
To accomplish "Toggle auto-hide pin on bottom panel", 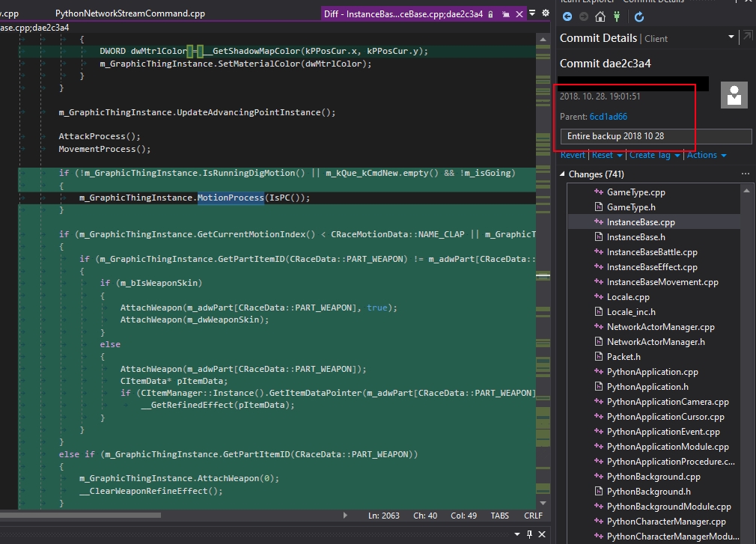I will coord(529,534).
